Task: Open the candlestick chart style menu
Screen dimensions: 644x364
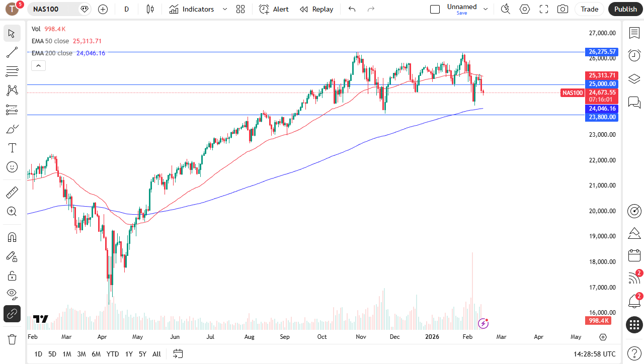Action: (150, 9)
